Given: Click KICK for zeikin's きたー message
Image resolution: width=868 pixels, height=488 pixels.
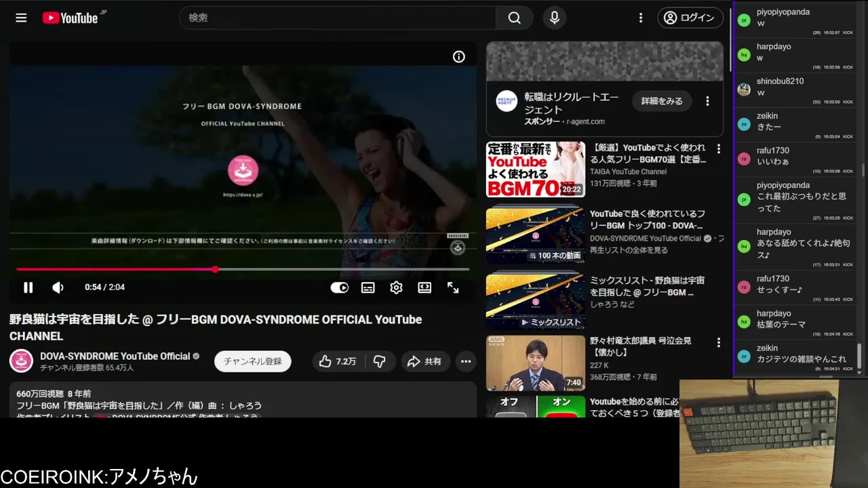Looking at the screenshot, I should [x=848, y=137].
